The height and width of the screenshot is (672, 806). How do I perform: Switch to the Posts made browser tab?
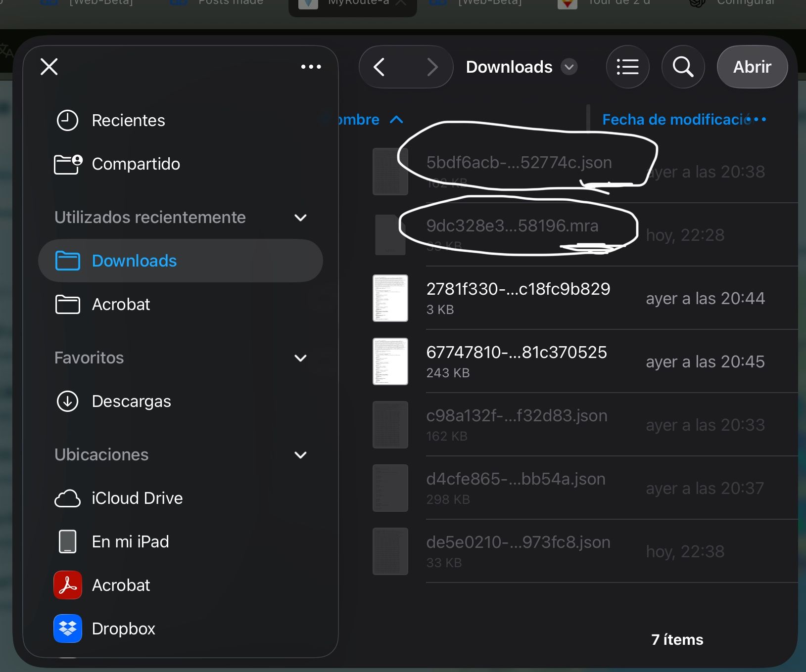(x=217, y=4)
